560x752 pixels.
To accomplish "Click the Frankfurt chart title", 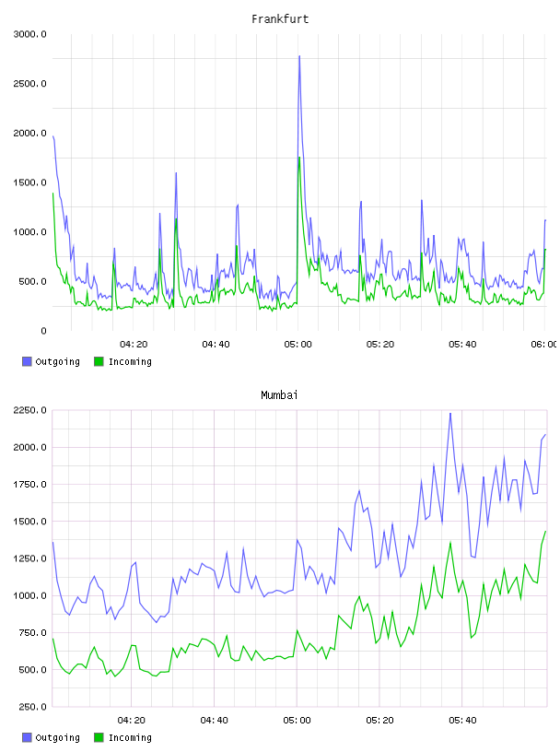I will 280,19.
